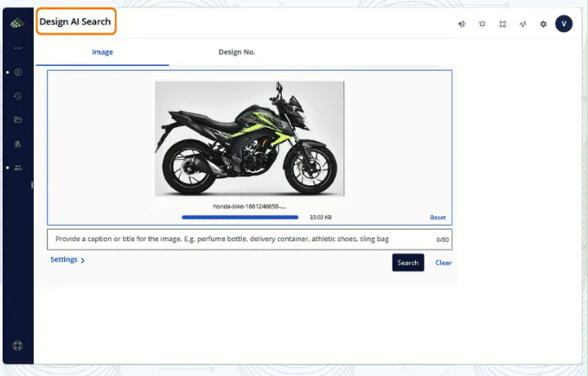Expand the three-dots sidebar menu
The width and height of the screenshot is (588, 376).
coord(18,48)
